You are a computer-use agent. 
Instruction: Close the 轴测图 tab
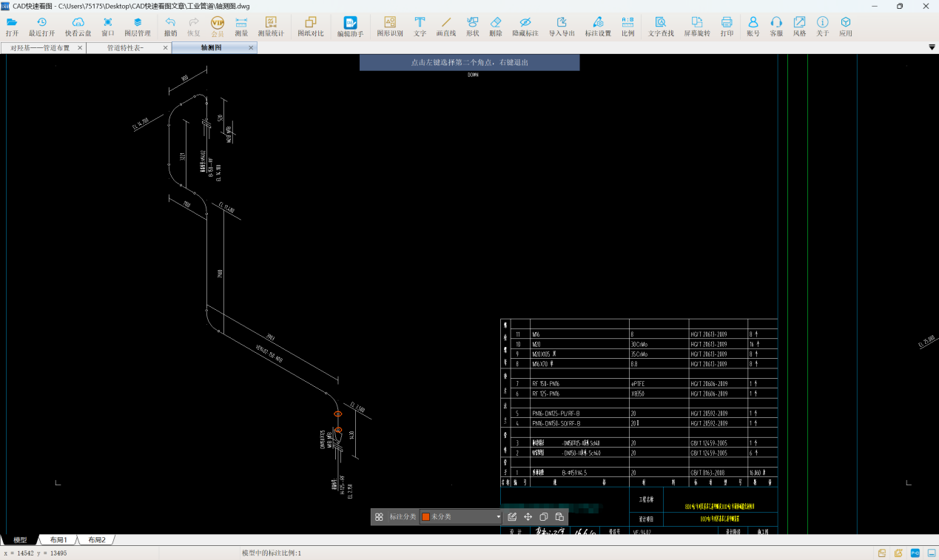(x=251, y=48)
